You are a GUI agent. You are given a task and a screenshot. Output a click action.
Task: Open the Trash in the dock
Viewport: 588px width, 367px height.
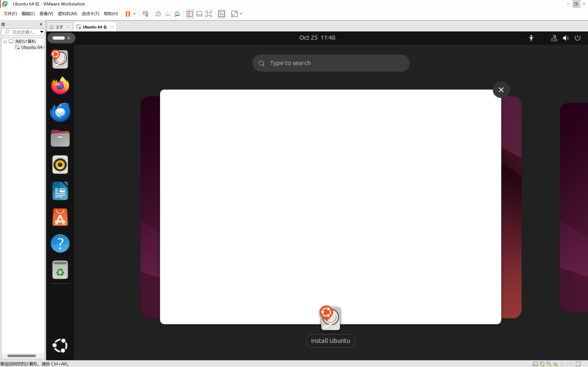(x=60, y=270)
